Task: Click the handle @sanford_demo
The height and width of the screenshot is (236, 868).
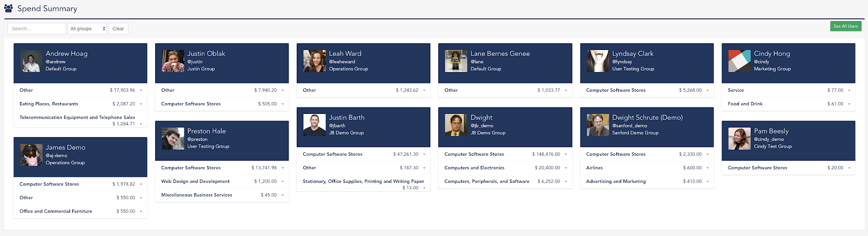Action: click(x=629, y=126)
